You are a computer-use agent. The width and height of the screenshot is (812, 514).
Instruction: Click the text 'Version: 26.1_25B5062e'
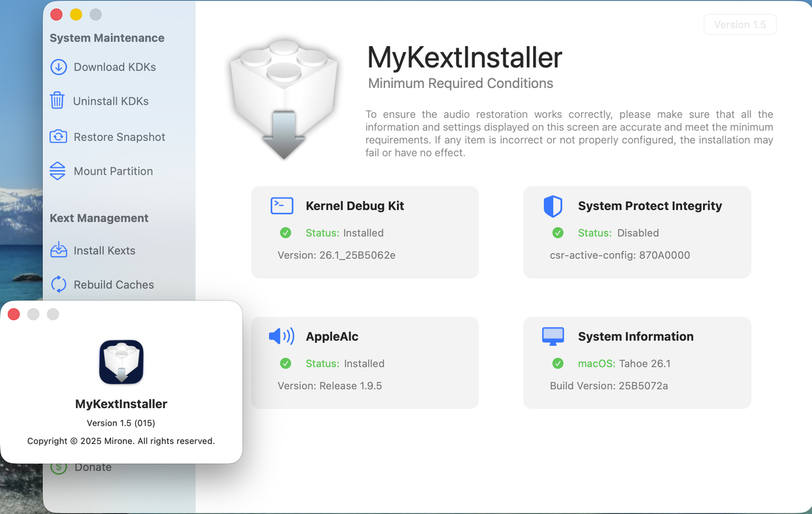click(x=337, y=255)
